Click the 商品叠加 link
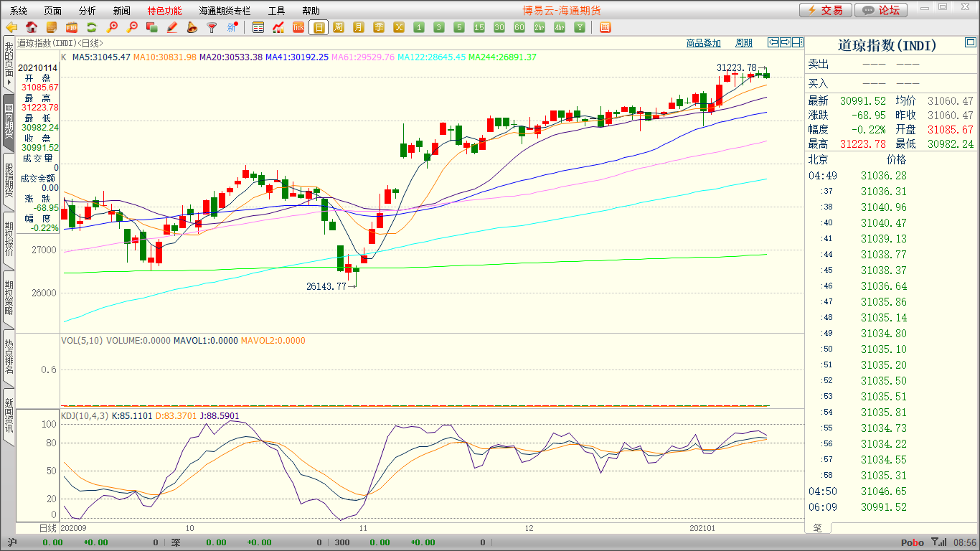The height and width of the screenshot is (551, 980). (x=703, y=43)
